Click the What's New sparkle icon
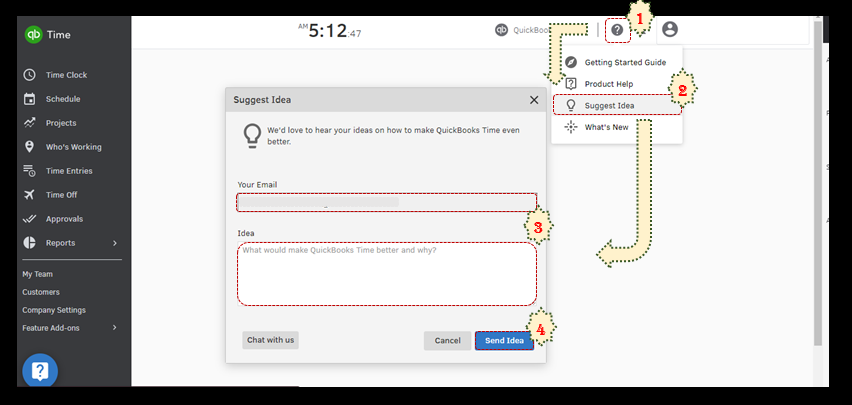The height and width of the screenshot is (405, 852). (571, 127)
